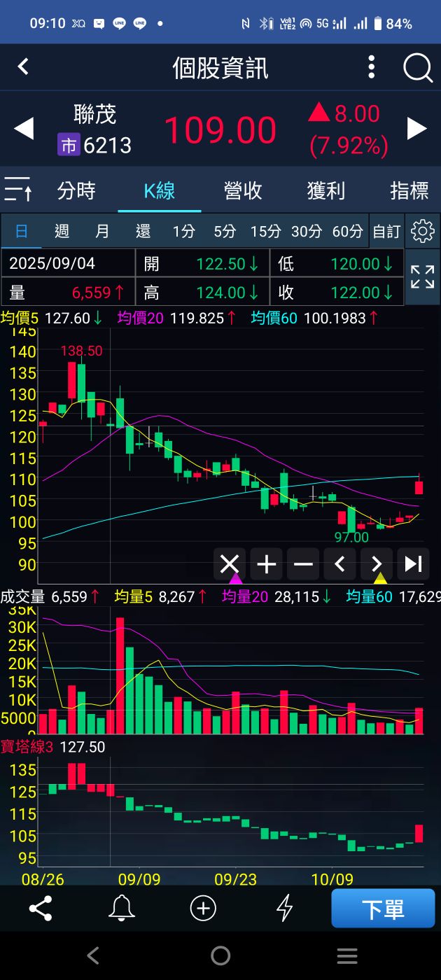The height and width of the screenshot is (980, 441).
Task: Tap the 均價5 moving average label
Action: [x=21, y=318]
